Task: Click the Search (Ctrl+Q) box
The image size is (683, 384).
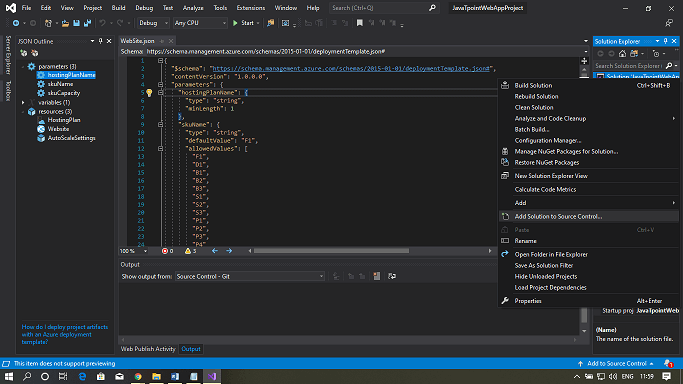Action: tap(383, 8)
